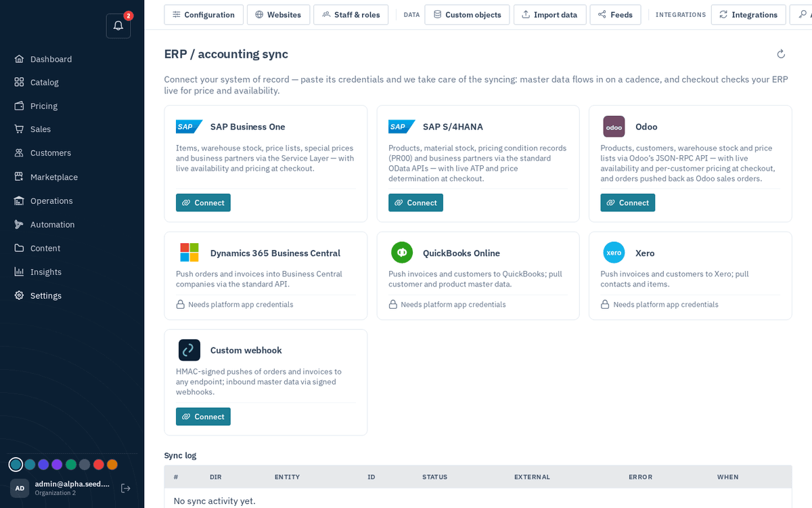Click the Customers people icon
Image resolution: width=812 pixels, height=508 pixels.
point(19,153)
